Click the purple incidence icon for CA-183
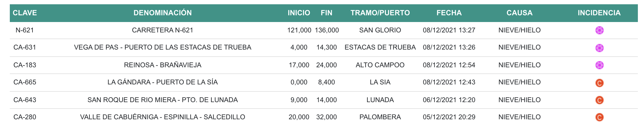 [x=599, y=65]
